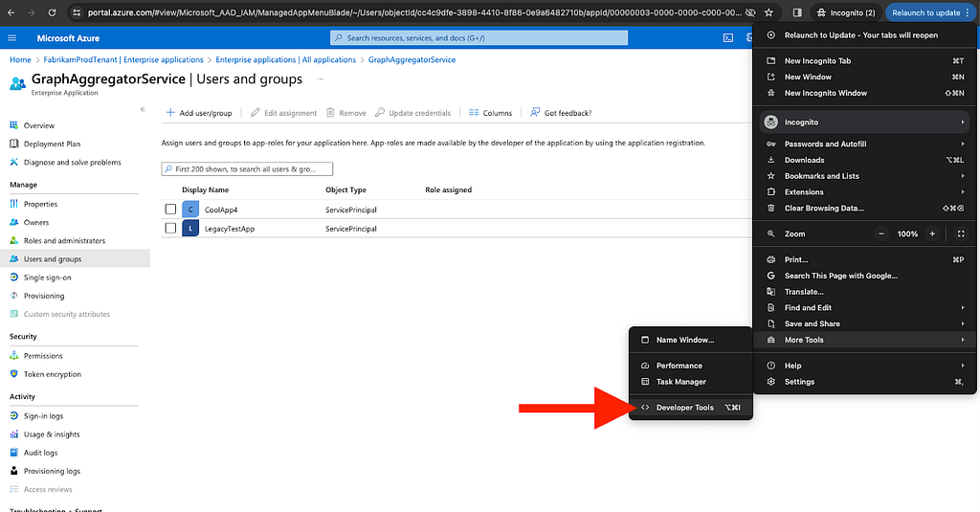
Task: Select Clear Browsing Data
Action: coord(865,209)
